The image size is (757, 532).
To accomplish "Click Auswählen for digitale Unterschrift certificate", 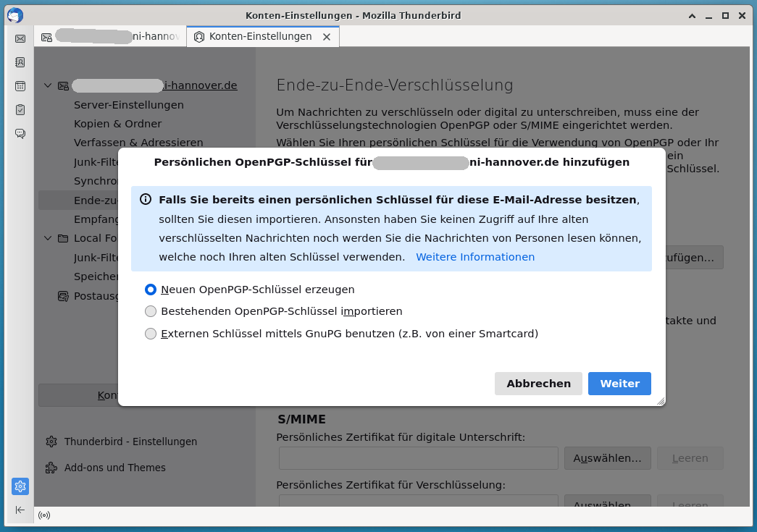I will [607, 458].
